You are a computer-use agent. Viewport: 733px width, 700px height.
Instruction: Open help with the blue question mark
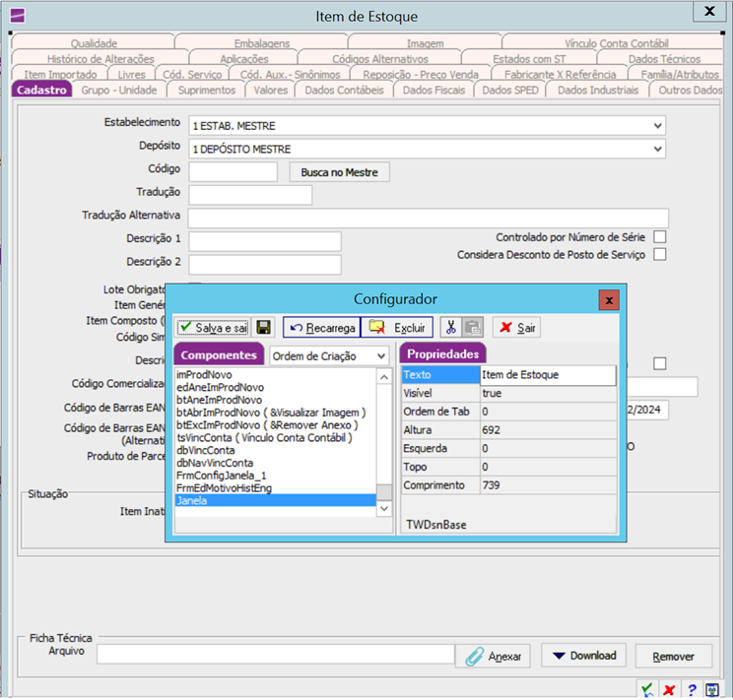[x=692, y=689]
